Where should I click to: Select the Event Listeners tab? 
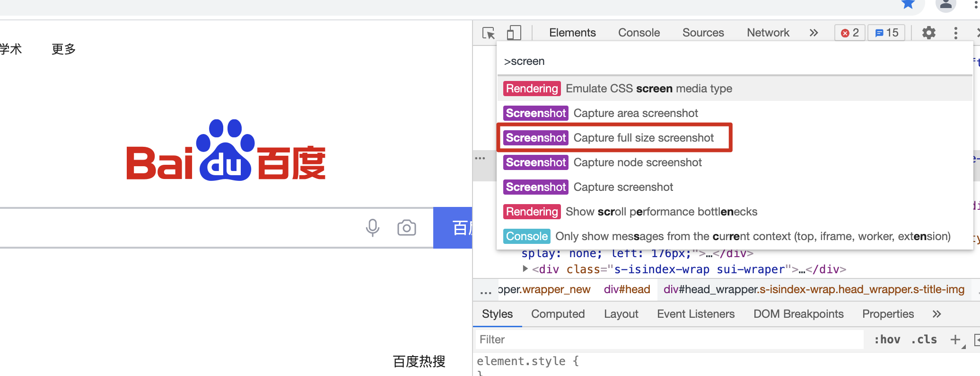(696, 314)
